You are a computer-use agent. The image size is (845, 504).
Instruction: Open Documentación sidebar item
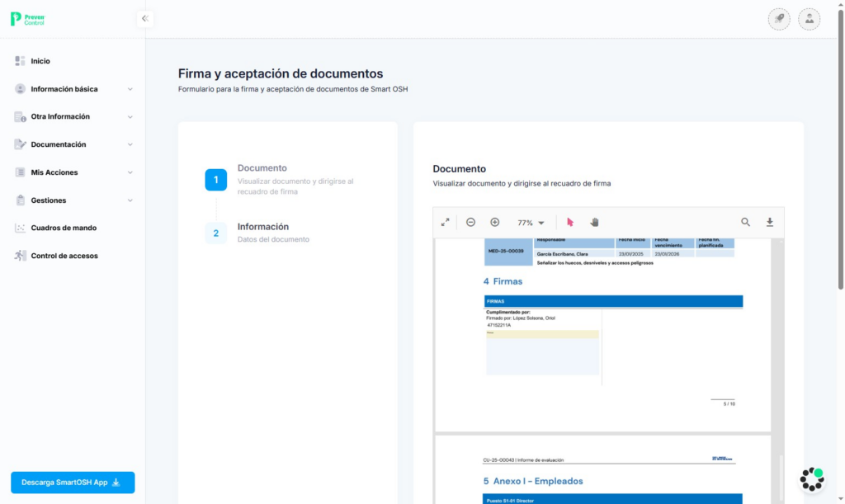(59, 144)
